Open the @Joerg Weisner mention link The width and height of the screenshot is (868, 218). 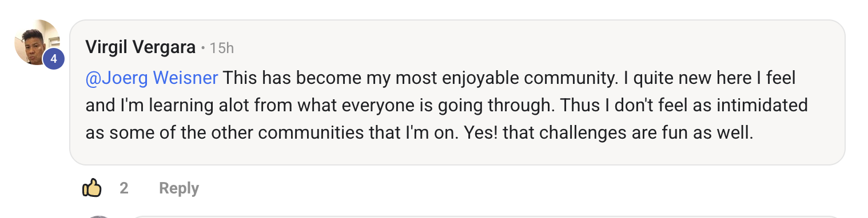coord(152,78)
